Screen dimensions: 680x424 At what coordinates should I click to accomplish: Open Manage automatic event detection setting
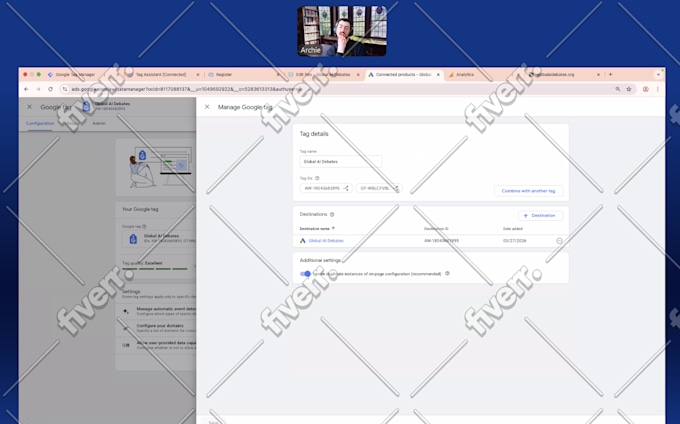[x=158, y=311]
